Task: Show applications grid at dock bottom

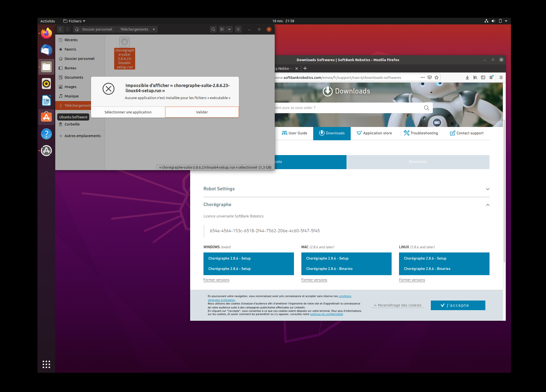Action: (46, 364)
